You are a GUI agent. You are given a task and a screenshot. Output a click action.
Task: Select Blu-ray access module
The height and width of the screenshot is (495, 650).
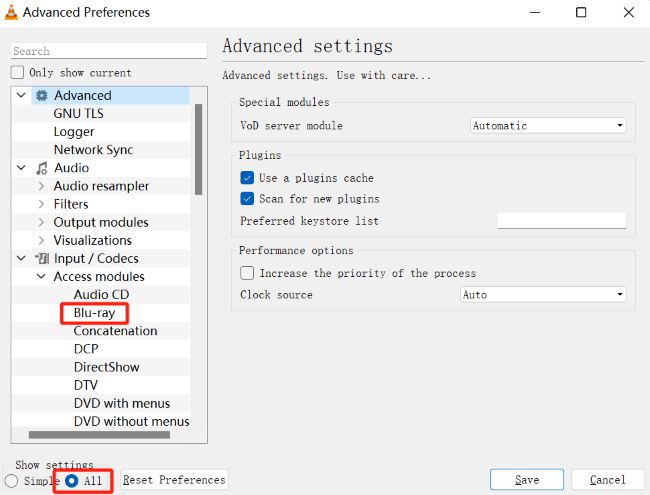94,313
